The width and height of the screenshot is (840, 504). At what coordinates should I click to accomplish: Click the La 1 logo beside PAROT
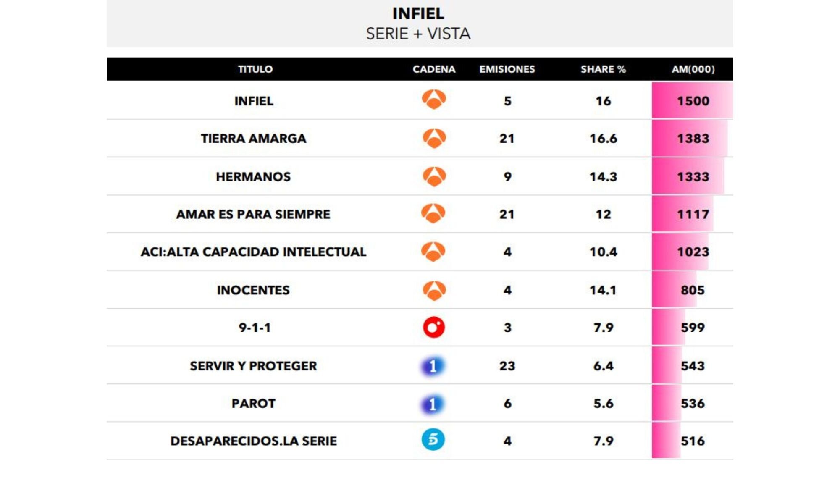click(433, 404)
